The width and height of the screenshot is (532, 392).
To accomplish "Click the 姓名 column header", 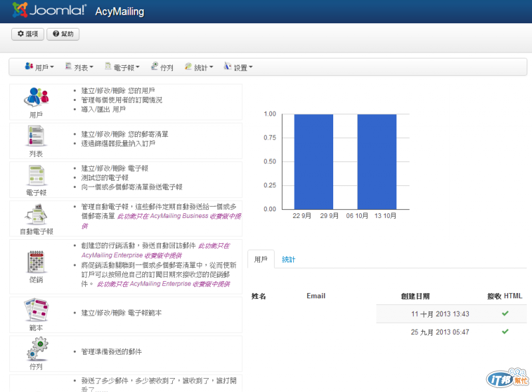I will (x=259, y=296).
